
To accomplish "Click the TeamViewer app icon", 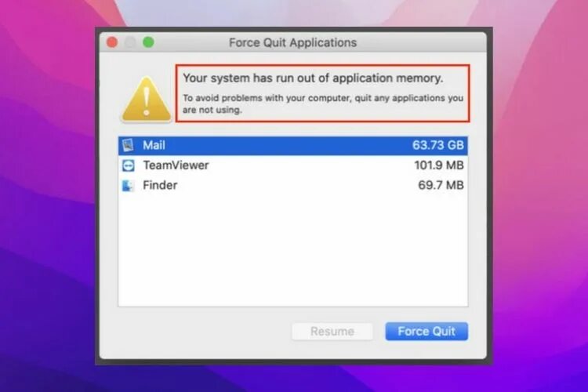I will [x=129, y=165].
